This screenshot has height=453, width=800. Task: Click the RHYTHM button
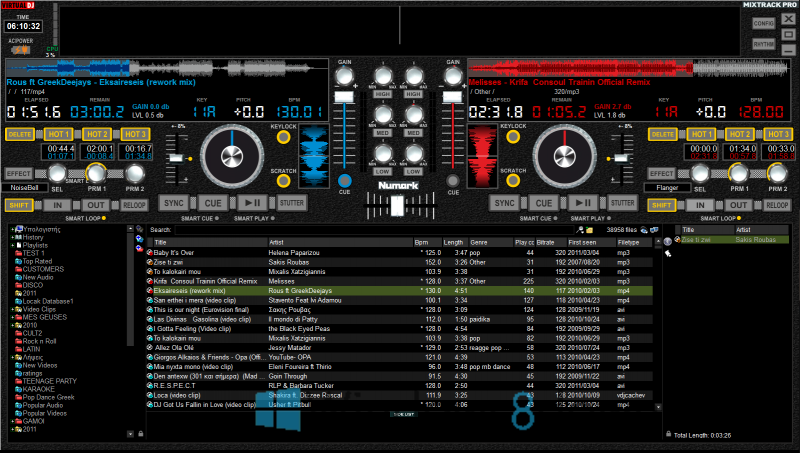click(x=763, y=44)
